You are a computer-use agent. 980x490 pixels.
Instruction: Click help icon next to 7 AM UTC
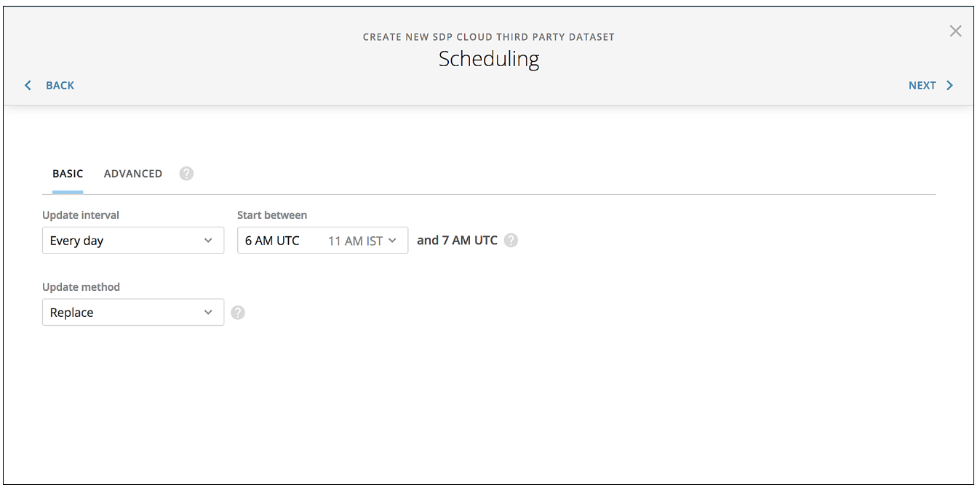[511, 241]
